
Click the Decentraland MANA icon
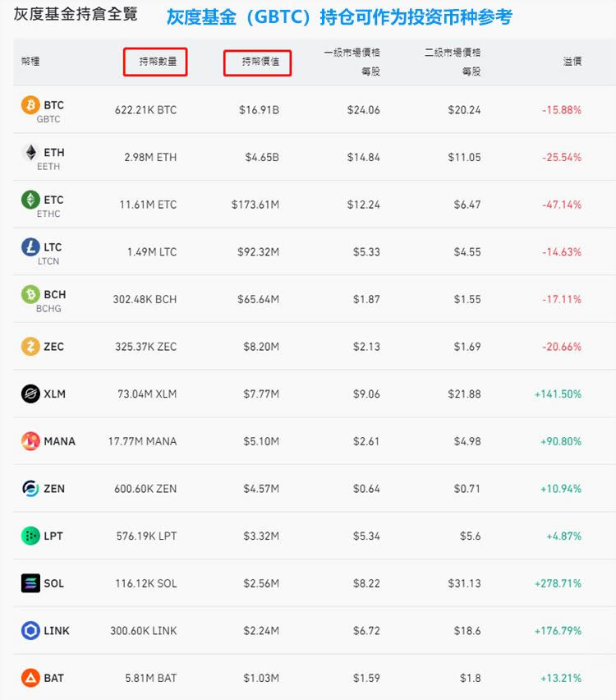click(30, 441)
